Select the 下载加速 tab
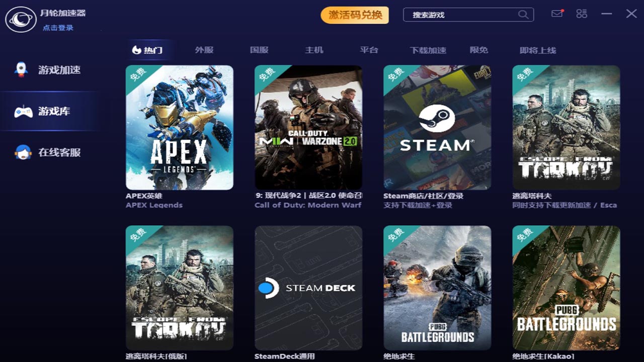The image size is (644, 362). click(428, 50)
